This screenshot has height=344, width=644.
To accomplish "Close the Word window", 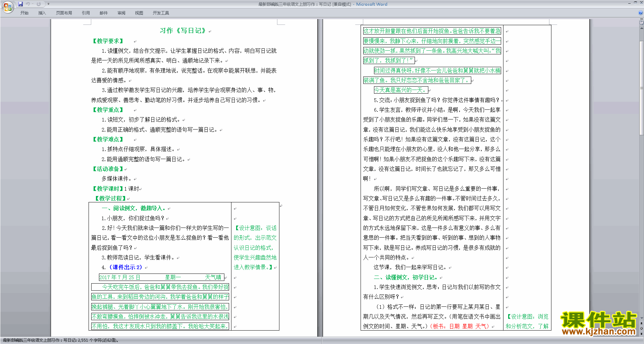I will pos(641,3).
